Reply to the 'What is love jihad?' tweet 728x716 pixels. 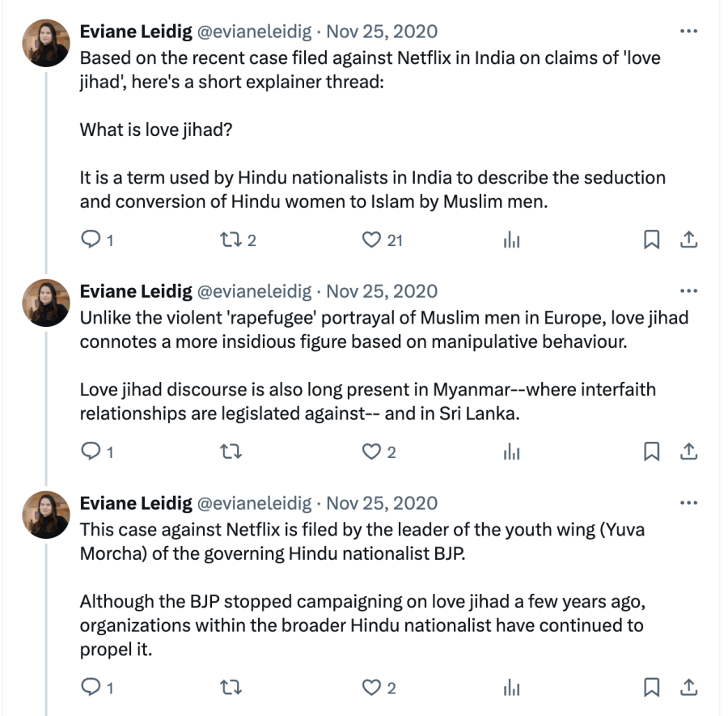(91, 240)
